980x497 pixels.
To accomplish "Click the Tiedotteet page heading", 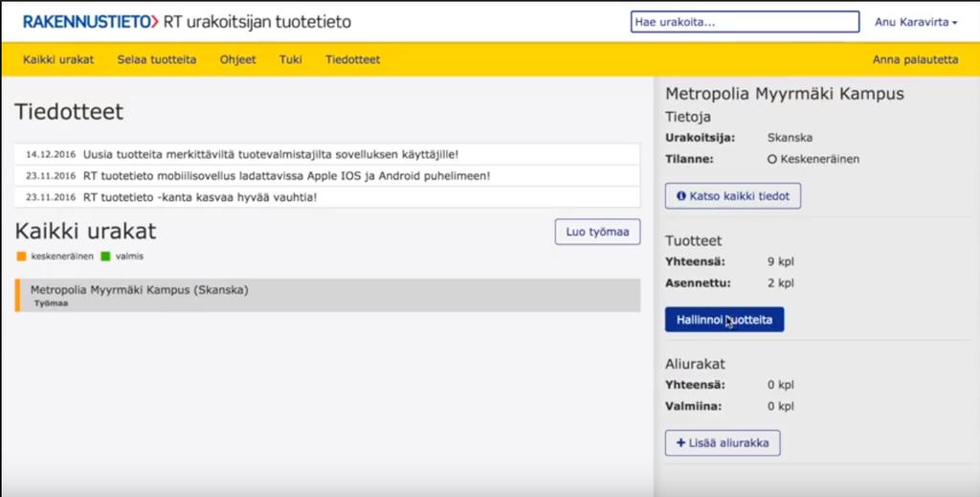I will click(x=69, y=112).
